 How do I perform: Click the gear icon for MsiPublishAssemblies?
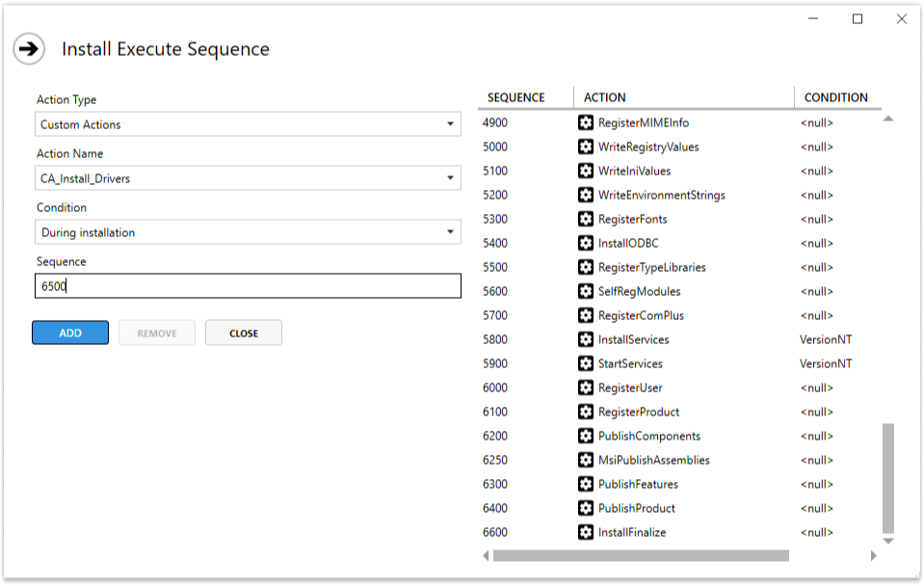(x=585, y=460)
